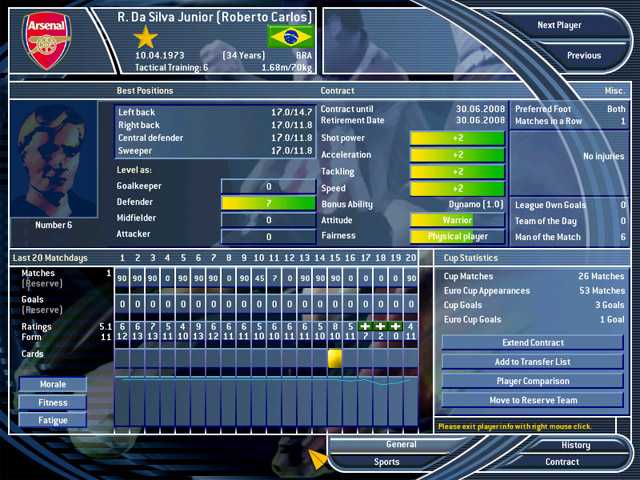
Task: Toggle the Fatigue graph display
Action: point(52,421)
